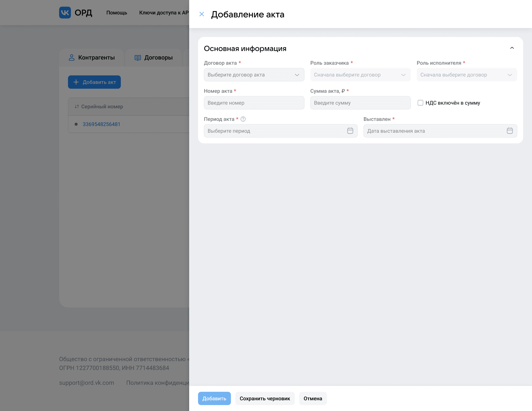The image size is (532, 411).
Task: Open calendar icon in Период акта field
Action: [350, 131]
